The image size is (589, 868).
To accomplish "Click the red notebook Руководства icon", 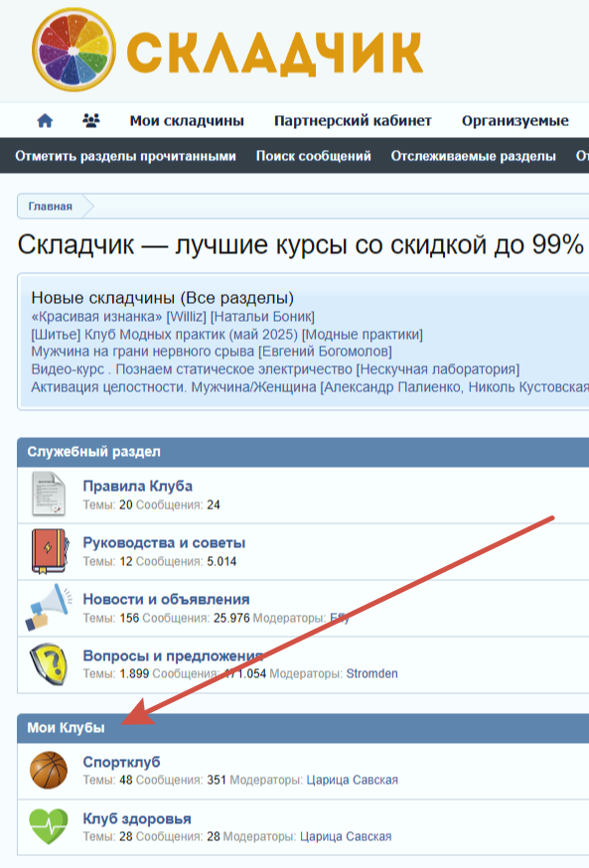I will 50,551.
